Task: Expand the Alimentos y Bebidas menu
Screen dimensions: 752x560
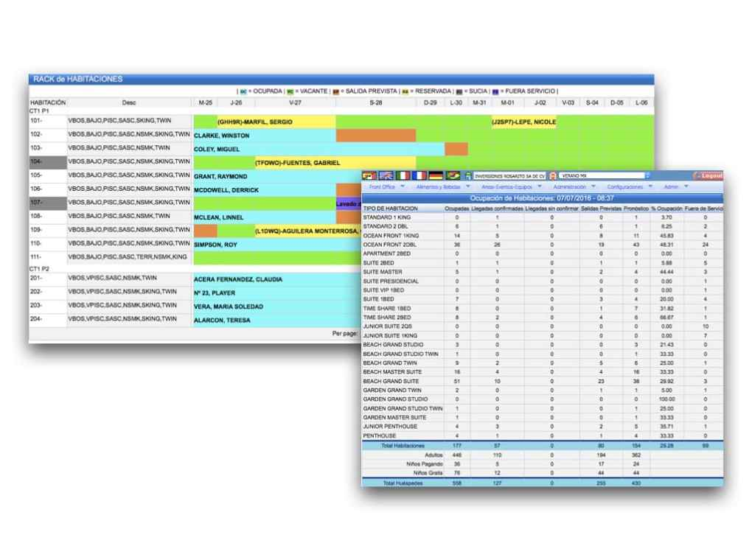Action: click(x=442, y=187)
